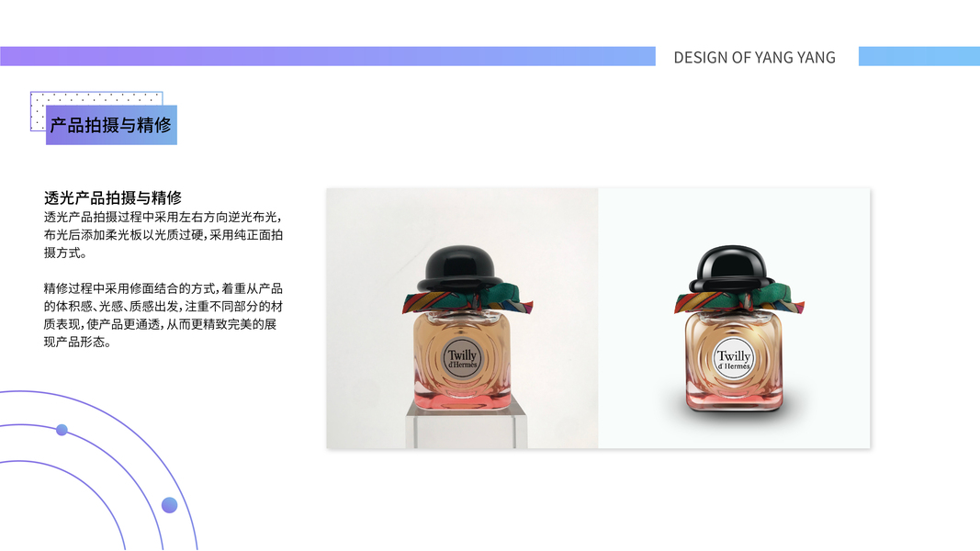Select the 透光产品拍摄与精修 subheading
The image size is (980, 551).
112,198
